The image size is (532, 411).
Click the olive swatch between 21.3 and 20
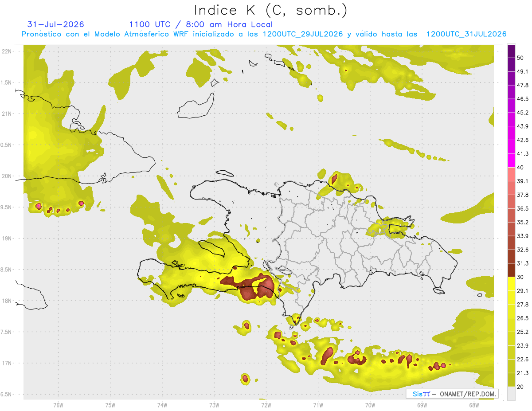click(511, 380)
